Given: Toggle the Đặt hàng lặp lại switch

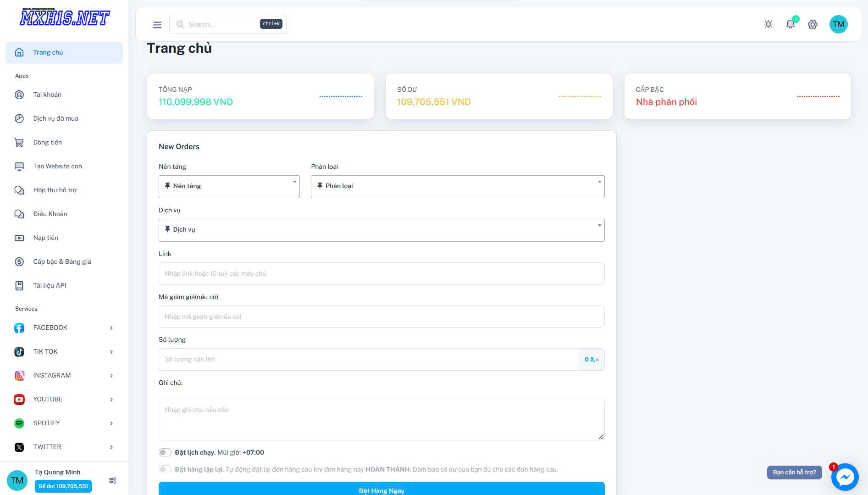Looking at the screenshot, I should click(x=165, y=469).
